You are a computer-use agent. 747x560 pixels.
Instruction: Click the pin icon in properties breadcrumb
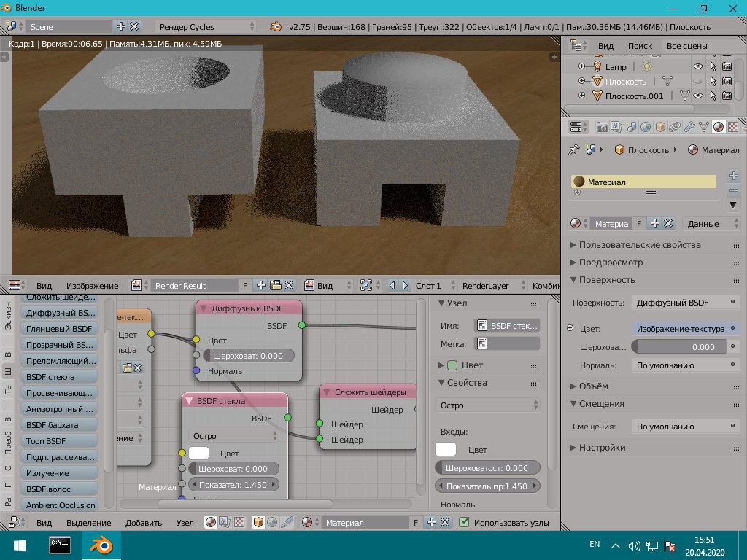point(574,149)
